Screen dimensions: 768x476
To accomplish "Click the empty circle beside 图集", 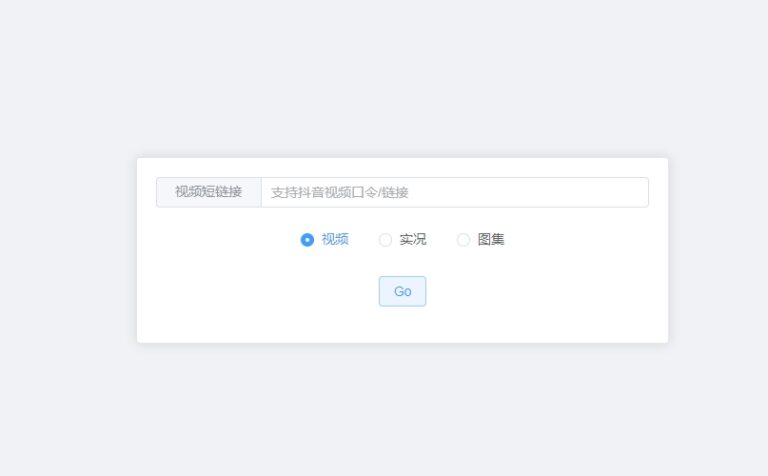I will pyautogui.click(x=463, y=240).
